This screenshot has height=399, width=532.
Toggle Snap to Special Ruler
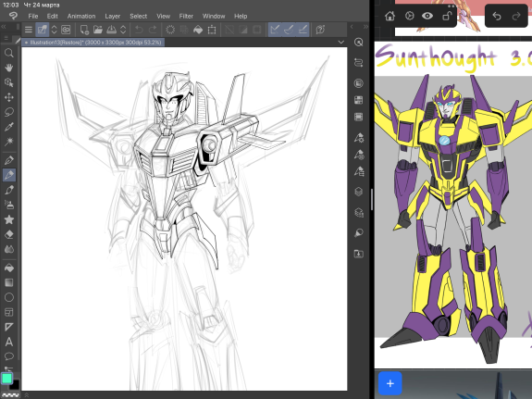(289, 30)
